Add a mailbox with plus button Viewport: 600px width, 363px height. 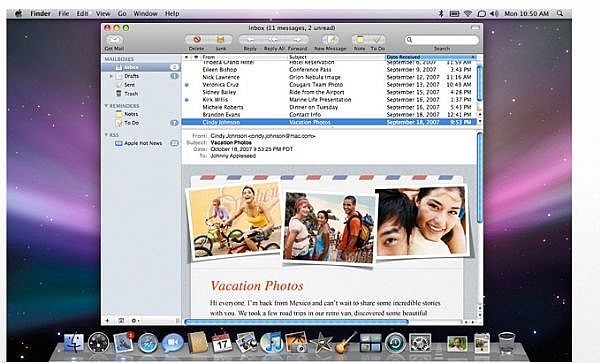coord(108,321)
